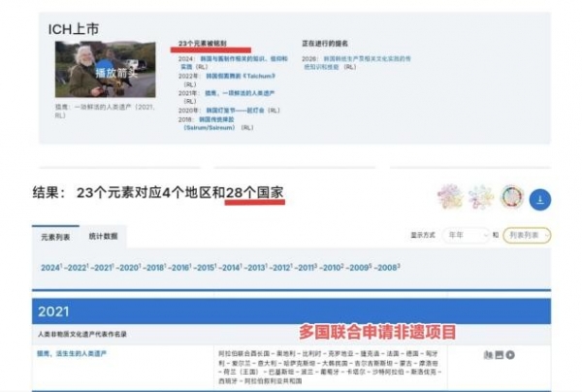The image size is (582, 392).
Task: Click the 人类非物质文化遗产代表作名录 subheading
Action: [82, 334]
